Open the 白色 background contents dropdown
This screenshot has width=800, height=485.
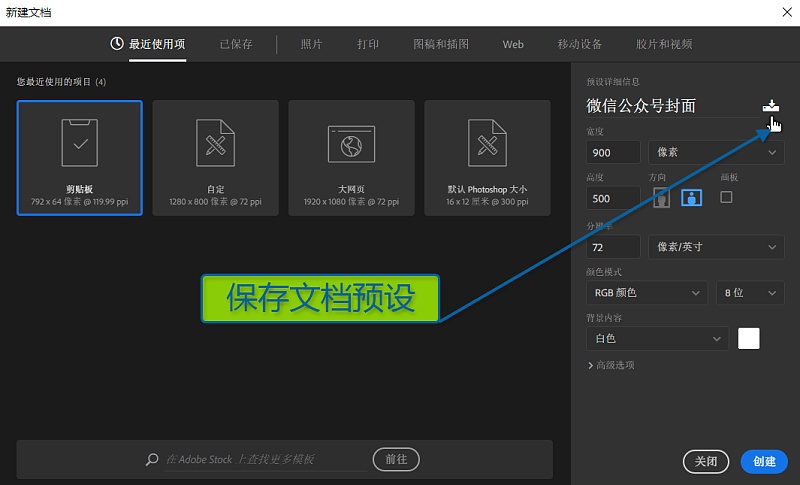tap(657, 339)
